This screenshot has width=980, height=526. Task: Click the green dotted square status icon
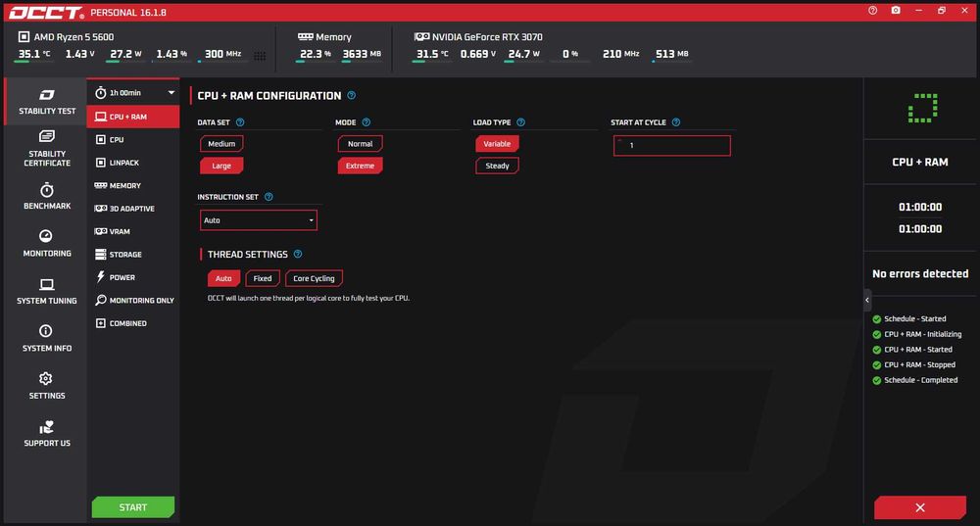pyautogui.click(x=922, y=108)
